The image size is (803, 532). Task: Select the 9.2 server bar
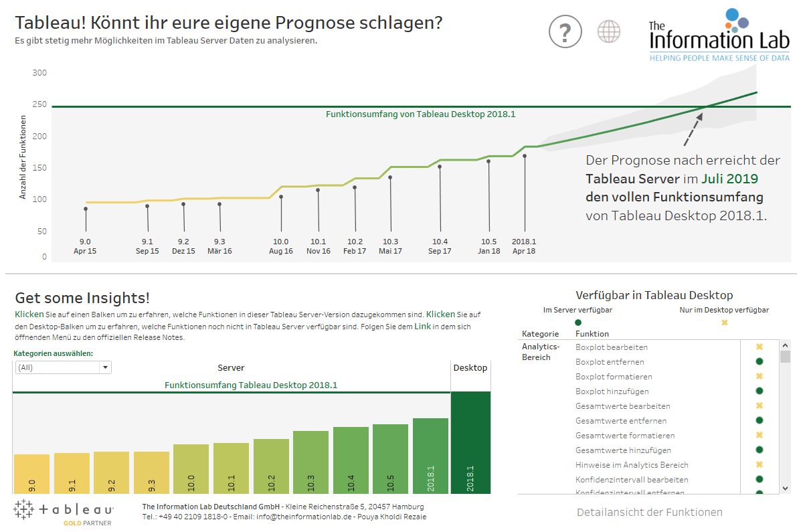(111, 472)
